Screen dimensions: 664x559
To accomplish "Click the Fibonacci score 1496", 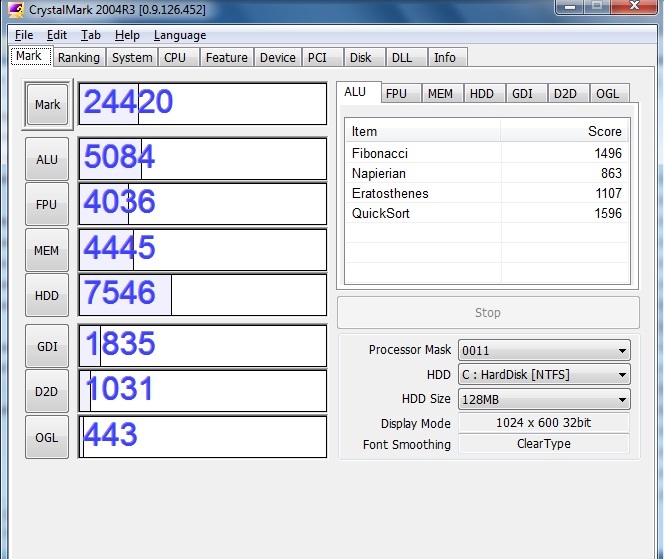I will pyautogui.click(x=608, y=153).
